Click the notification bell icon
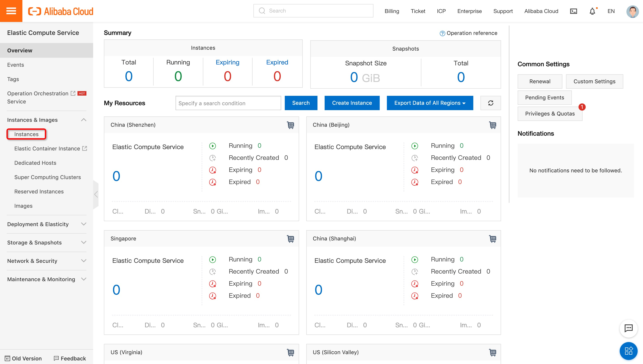Screen dimensions: 643x364 (x=592, y=11)
